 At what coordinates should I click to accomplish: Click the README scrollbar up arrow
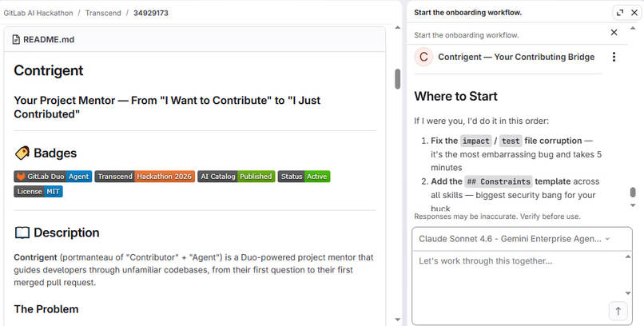point(397,28)
